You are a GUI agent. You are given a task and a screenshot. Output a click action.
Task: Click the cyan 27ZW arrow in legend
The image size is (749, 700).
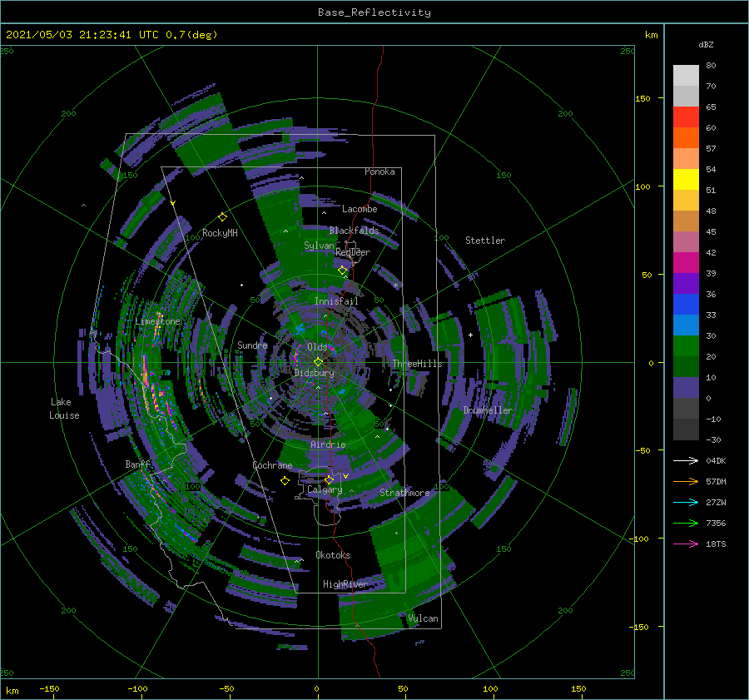(686, 502)
